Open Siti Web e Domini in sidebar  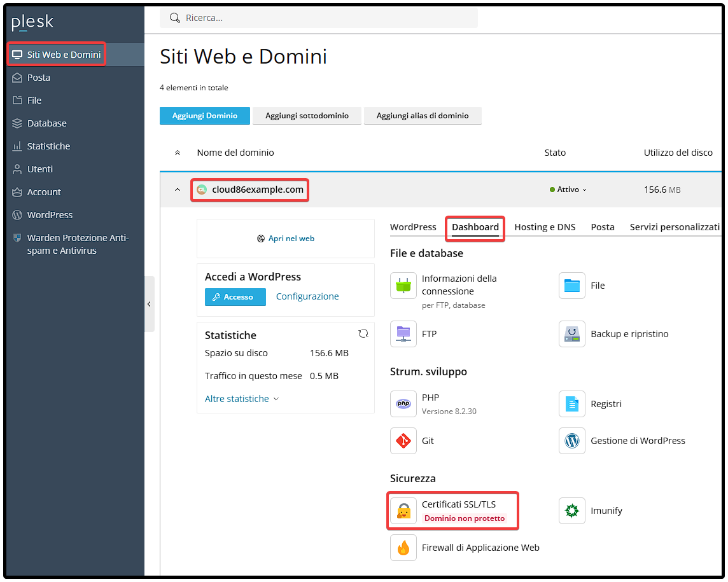click(x=74, y=55)
